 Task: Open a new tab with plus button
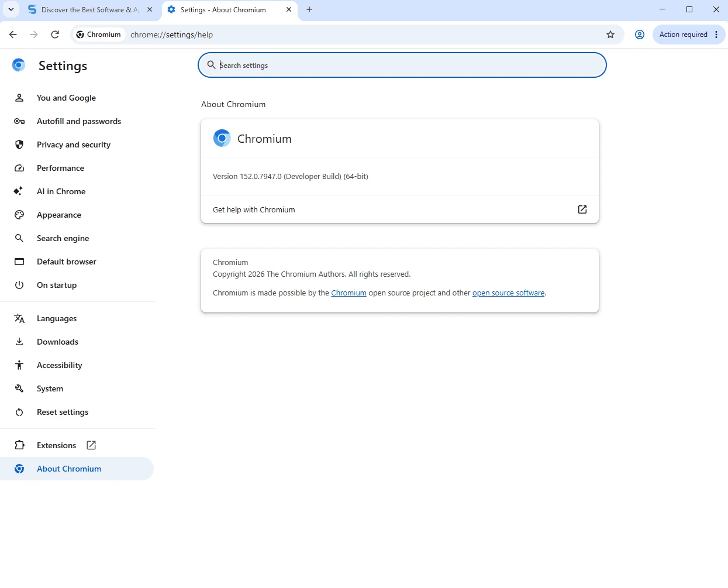pos(309,9)
